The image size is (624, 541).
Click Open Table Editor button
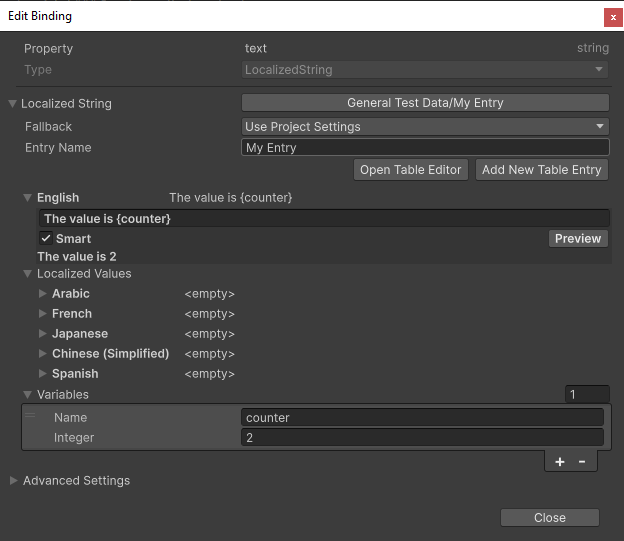[410, 170]
